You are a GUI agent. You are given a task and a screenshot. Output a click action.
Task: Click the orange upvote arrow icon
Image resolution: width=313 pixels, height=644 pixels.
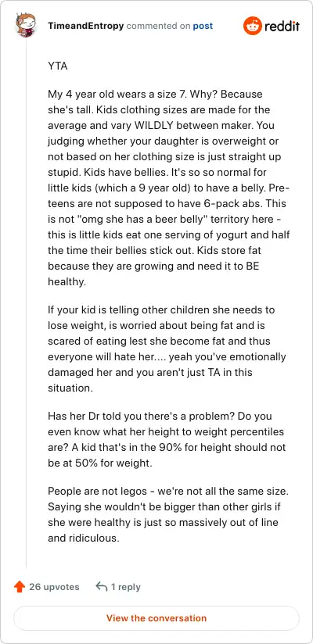(20, 587)
